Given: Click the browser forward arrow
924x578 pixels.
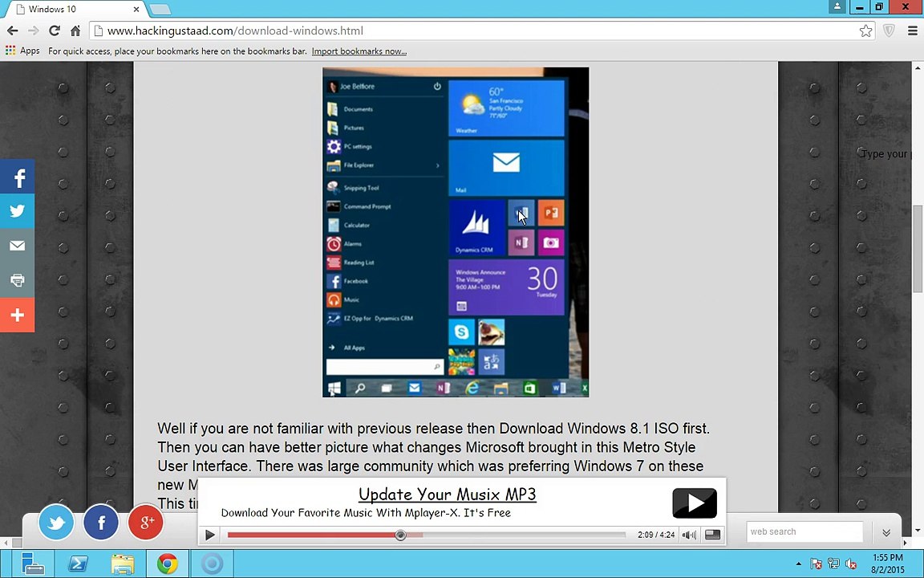Looking at the screenshot, I should 34,31.
